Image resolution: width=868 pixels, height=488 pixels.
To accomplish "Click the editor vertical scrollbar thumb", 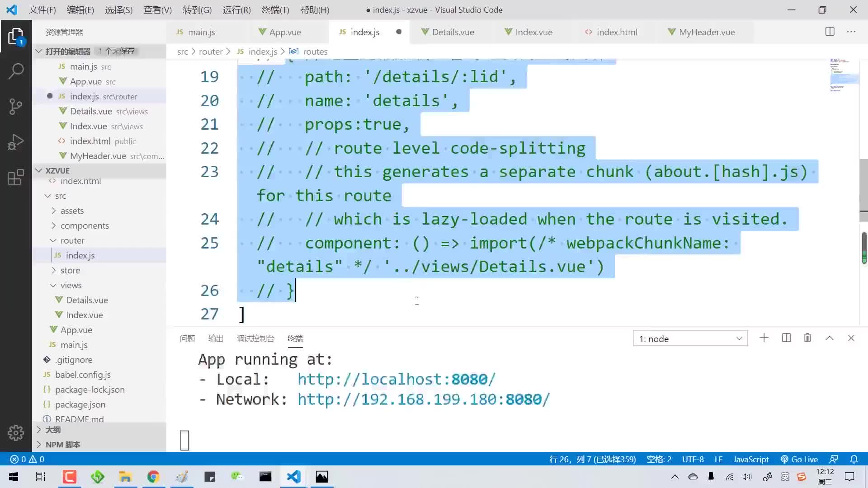I will click(863, 190).
